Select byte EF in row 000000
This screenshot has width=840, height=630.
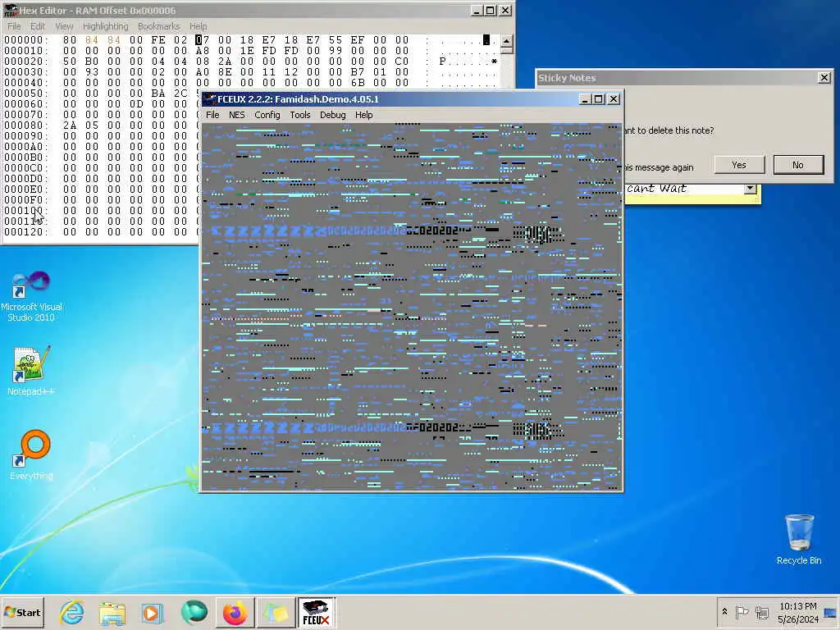point(358,40)
